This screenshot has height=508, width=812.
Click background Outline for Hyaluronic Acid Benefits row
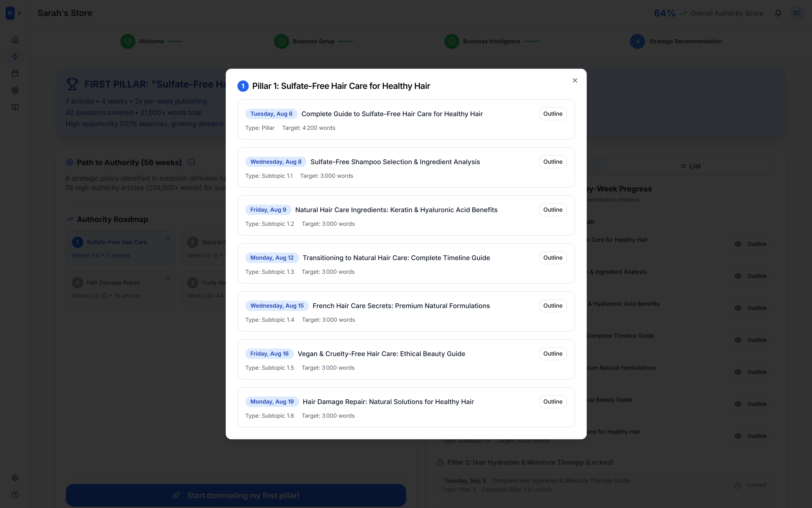pos(751,308)
